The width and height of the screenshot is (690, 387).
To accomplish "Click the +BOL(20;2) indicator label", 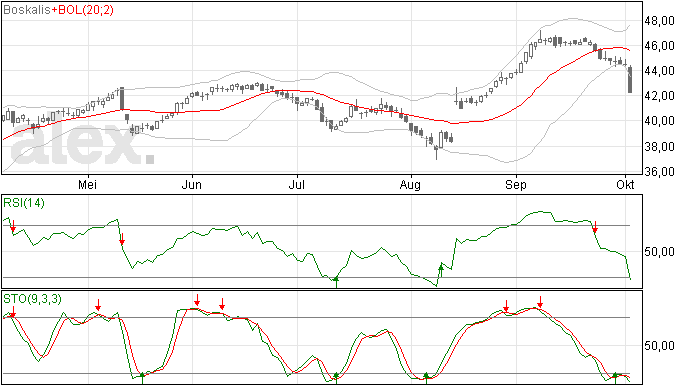I will point(82,10).
